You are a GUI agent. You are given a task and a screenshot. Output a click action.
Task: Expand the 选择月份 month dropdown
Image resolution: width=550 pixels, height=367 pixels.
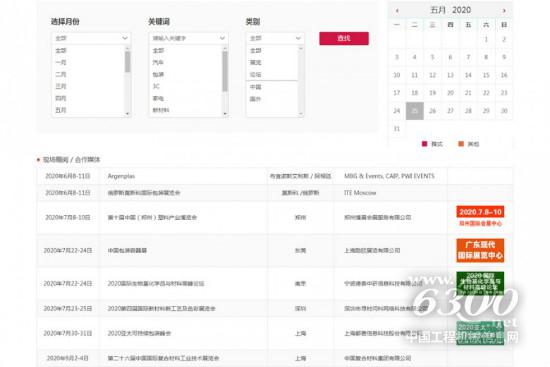coord(91,38)
